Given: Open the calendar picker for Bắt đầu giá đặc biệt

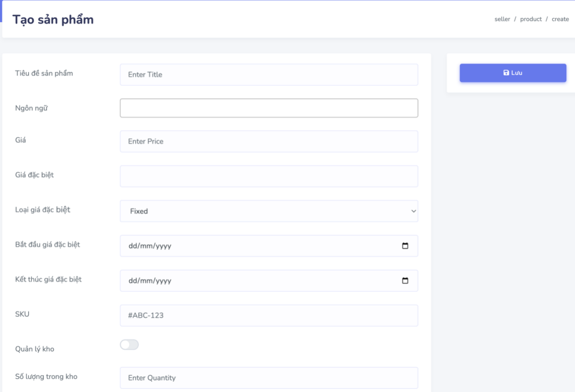Looking at the screenshot, I should point(405,246).
